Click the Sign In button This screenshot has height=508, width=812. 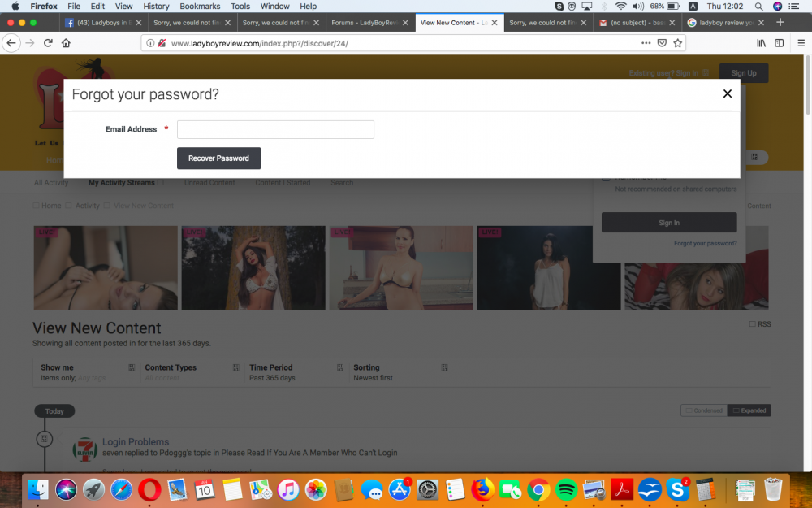pyautogui.click(x=669, y=223)
